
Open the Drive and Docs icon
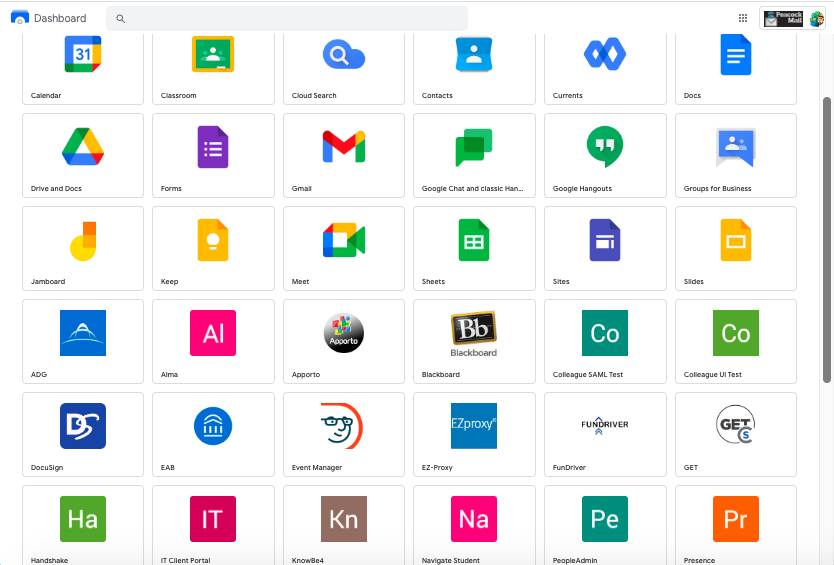[x=82, y=147]
